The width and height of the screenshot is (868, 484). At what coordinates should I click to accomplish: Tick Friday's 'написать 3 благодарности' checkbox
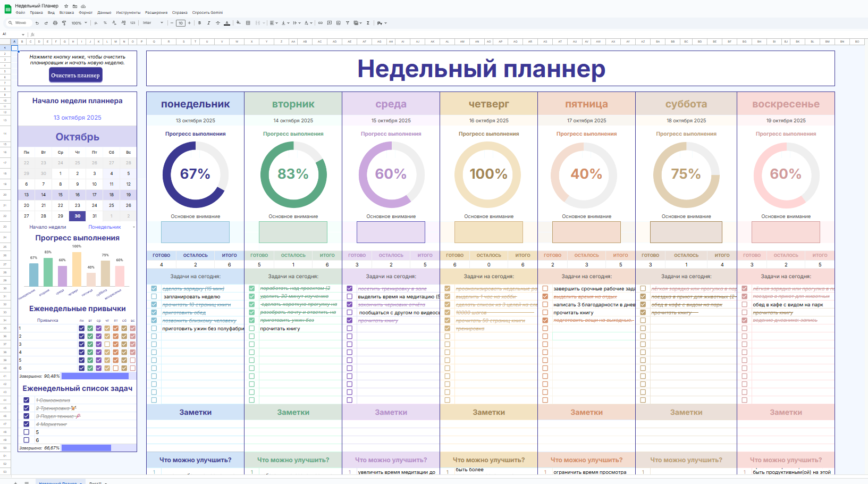[545, 304]
